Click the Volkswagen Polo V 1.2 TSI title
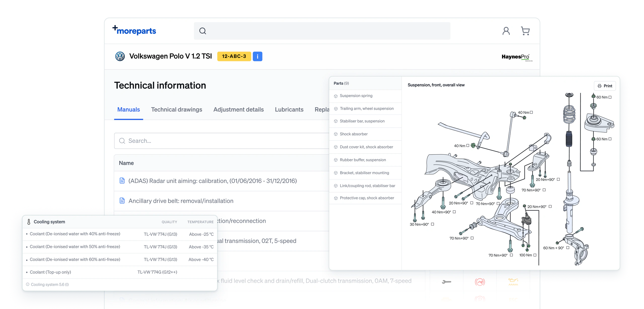Image resolution: width=644 pixels, height=309 pixels. pos(171,56)
